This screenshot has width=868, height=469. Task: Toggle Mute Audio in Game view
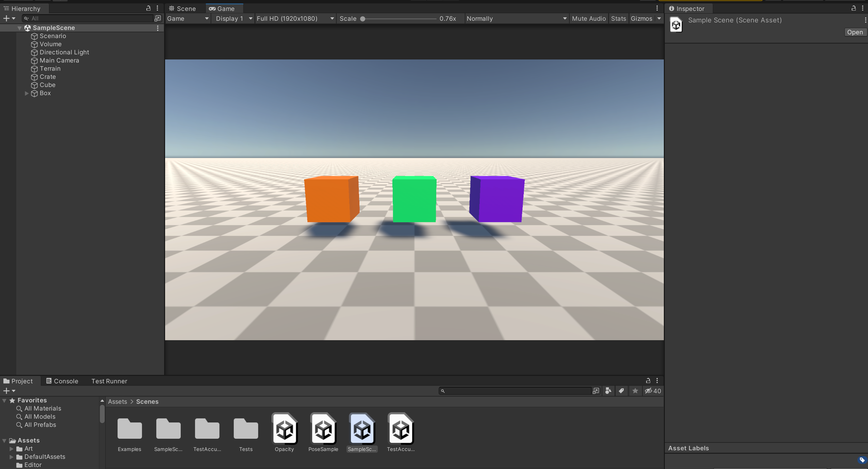pos(588,19)
